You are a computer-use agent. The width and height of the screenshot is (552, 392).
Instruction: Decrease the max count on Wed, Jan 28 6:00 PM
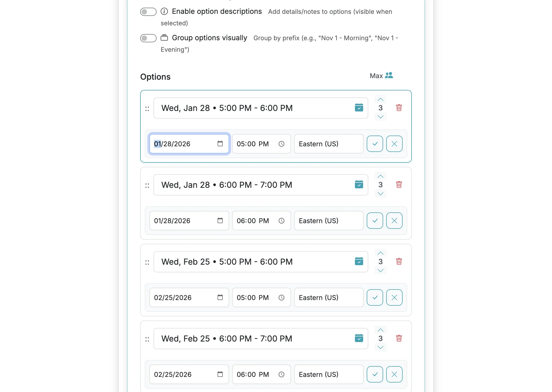point(380,194)
